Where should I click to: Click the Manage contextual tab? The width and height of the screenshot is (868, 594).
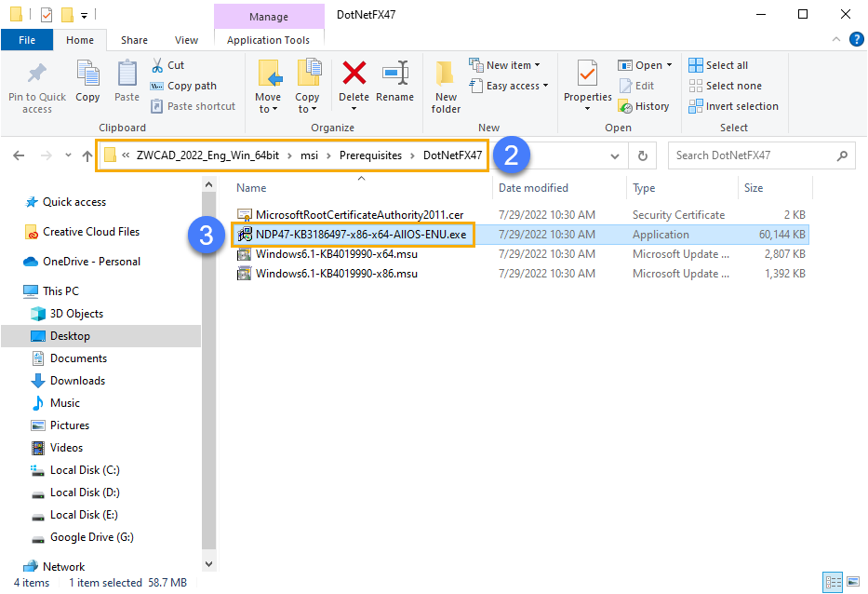269,17
